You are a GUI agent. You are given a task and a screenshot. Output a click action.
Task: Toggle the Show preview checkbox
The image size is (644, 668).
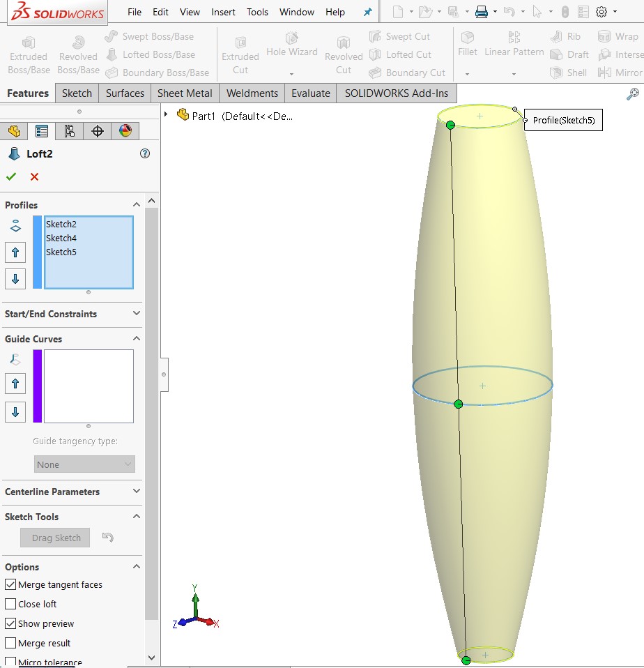tap(10, 624)
